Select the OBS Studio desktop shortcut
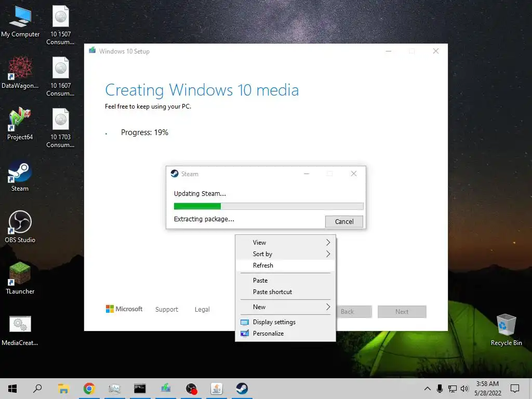Viewport: 532px width, 399px height. [20, 227]
